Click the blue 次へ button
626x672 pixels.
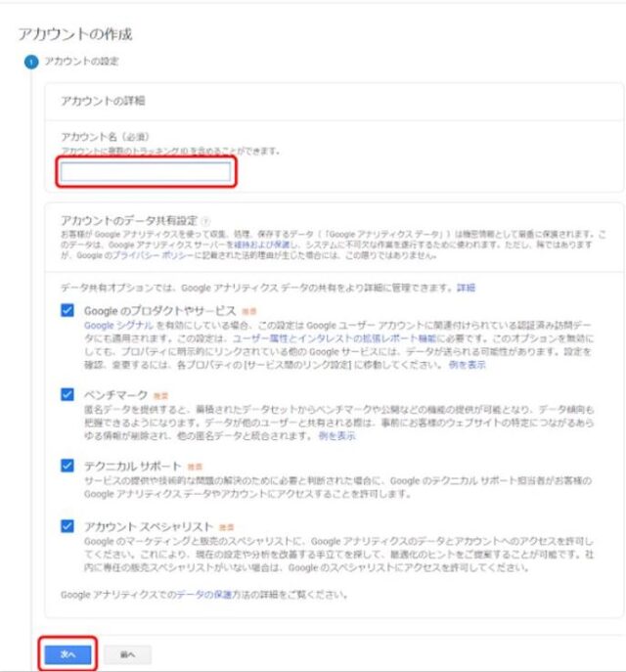(x=68, y=654)
